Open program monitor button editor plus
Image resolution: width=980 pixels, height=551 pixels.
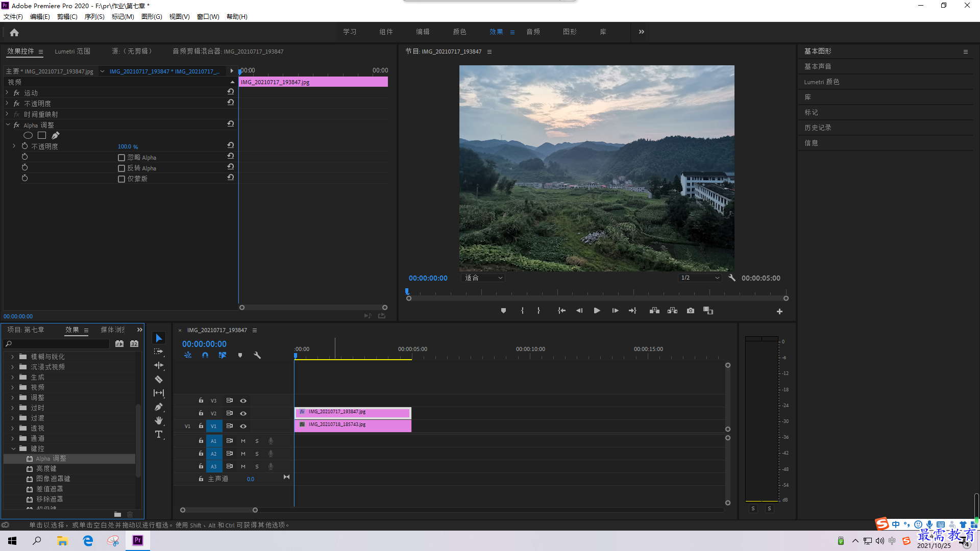(x=779, y=311)
